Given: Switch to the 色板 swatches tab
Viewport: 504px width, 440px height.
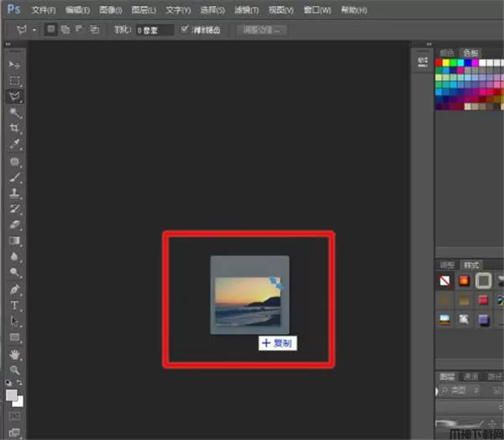Looking at the screenshot, I should pos(469,52).
